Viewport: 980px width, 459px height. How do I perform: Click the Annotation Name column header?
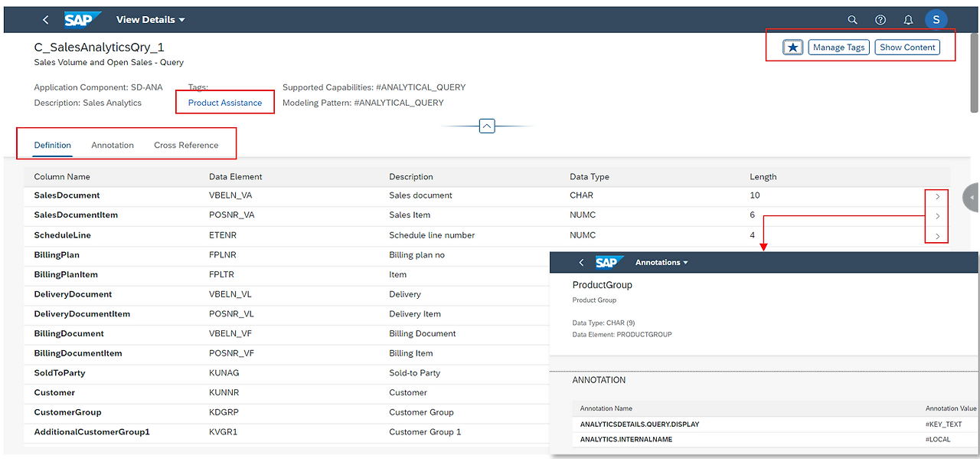606,409
